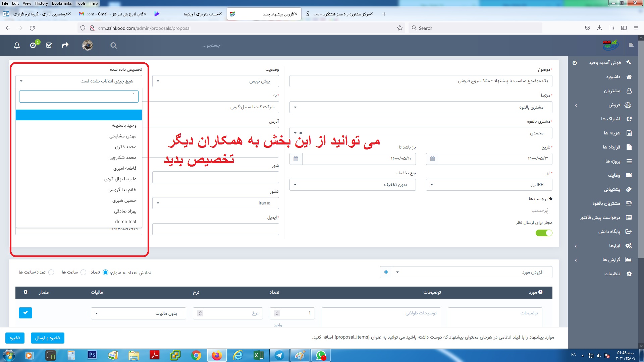Click the درخواست پیش فاکتور icon
644x362 pixels.
coord(629,218)
